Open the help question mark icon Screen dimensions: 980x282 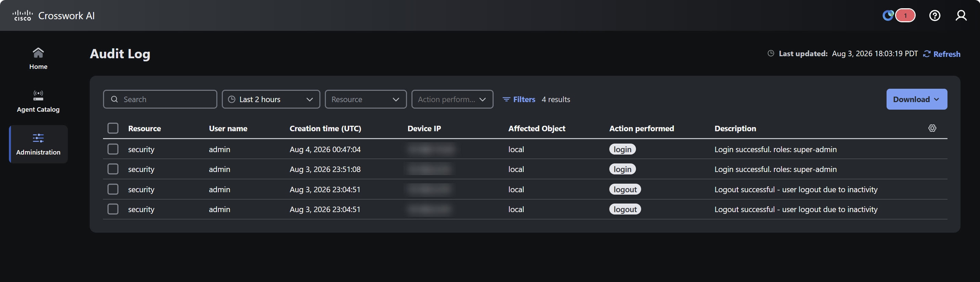(934, 16)
